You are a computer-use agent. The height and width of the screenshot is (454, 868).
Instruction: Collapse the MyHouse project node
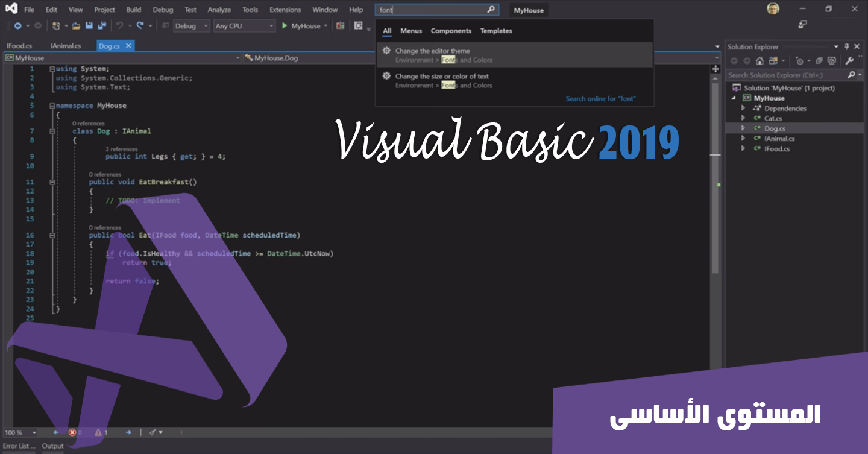(734, 98)
